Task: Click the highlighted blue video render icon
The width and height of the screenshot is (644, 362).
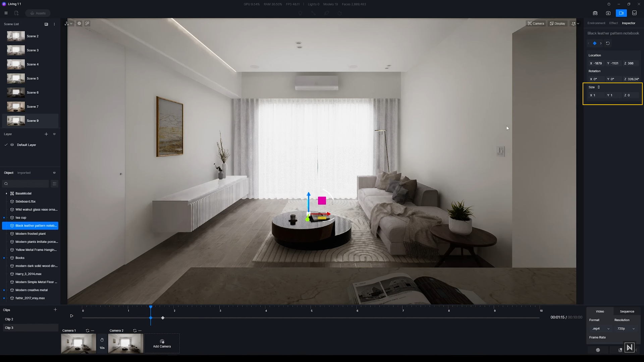Action: coord(622,13)
